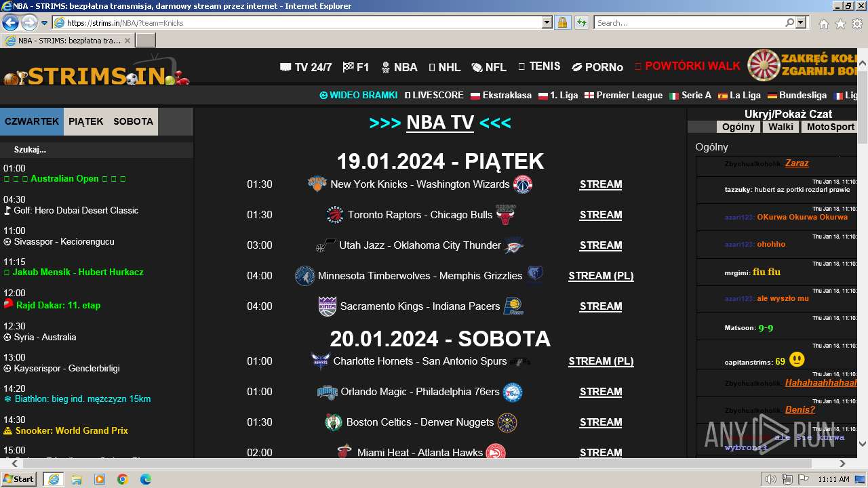Screen dimensions: 868x488
Task: Click the Denver Nuggets logo
Action: (507, 422)
